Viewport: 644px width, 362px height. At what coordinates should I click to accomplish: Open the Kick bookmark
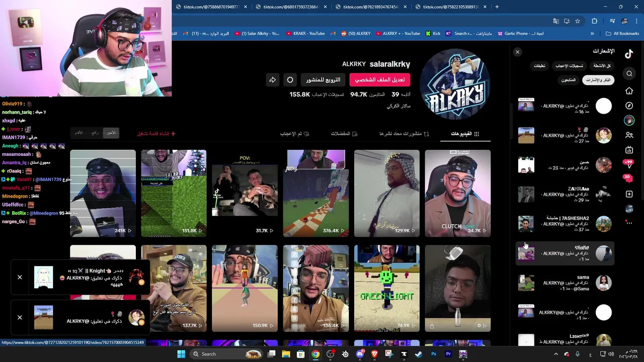[433, 34]
